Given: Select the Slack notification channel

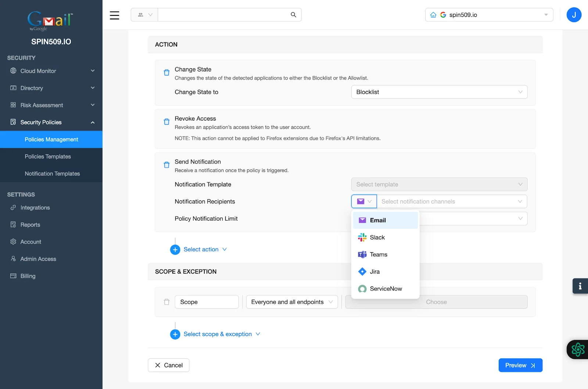Looking at the screenshot, I should (377, 237).
